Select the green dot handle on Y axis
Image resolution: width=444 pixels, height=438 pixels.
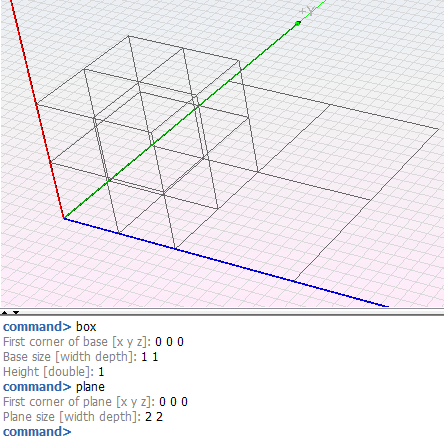(298, 23)
